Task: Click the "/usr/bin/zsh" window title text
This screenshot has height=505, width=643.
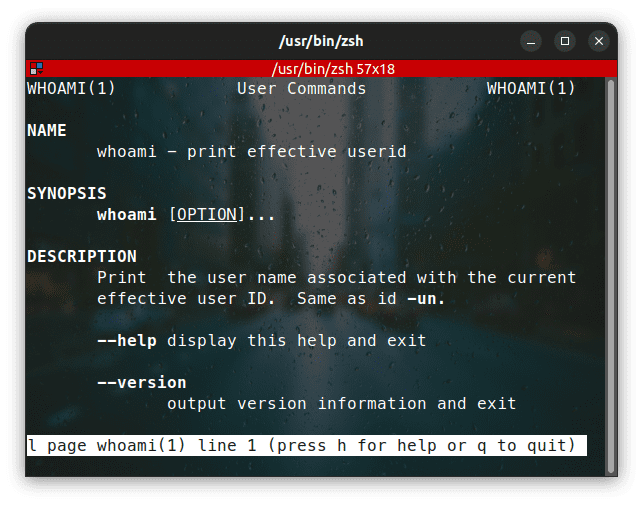Action: [x=321, y=41]
